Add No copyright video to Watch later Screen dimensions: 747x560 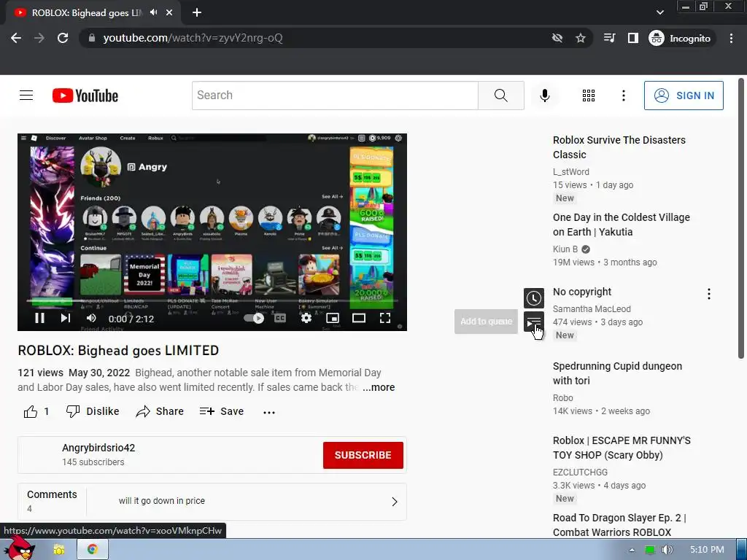(x=533, y=298)
